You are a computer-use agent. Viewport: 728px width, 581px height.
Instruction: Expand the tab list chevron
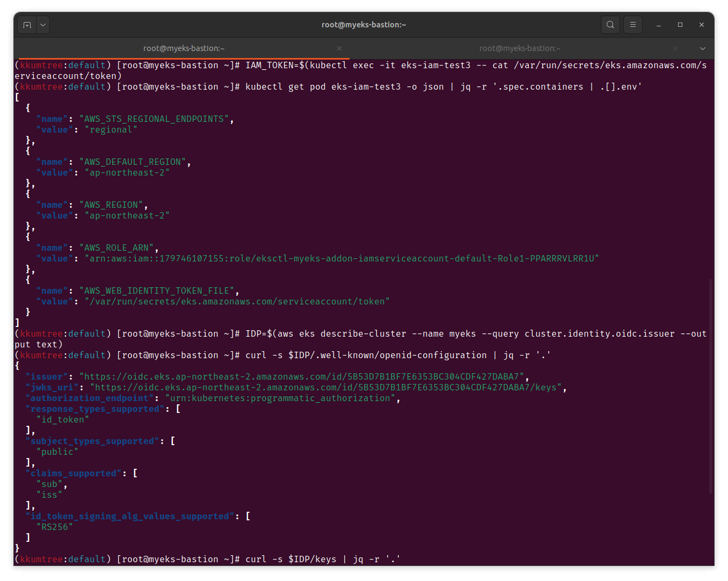point(703,48)
